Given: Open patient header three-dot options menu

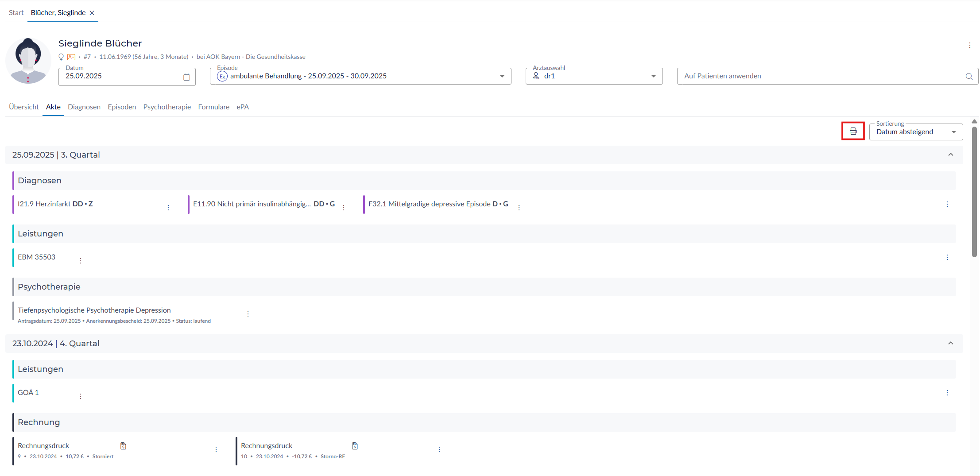Looking at the screenshot, I should click(969, 45).
